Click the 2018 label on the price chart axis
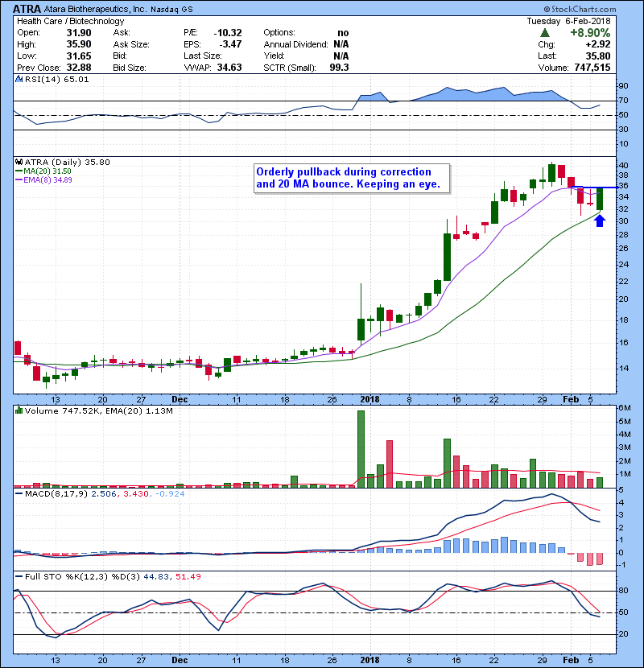 click(369, 400)
